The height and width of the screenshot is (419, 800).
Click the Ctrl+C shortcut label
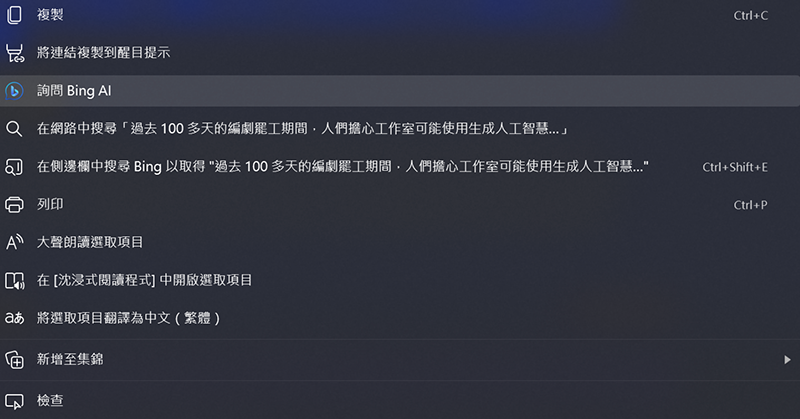pyautogui.click(x=751, y=16)
